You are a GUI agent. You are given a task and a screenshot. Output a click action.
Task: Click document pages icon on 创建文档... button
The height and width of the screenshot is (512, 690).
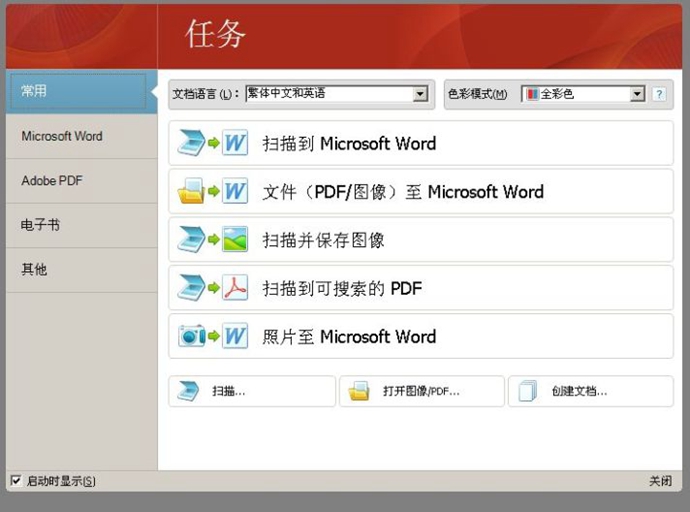tap(528, 391)
